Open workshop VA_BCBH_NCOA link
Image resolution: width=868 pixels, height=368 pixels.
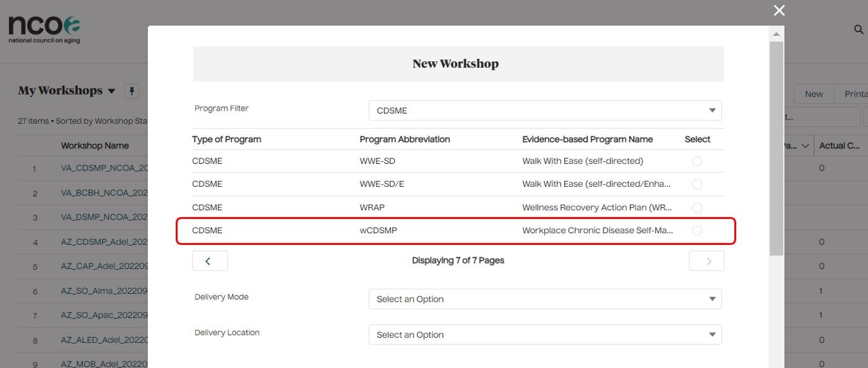(x=104, y=193)
